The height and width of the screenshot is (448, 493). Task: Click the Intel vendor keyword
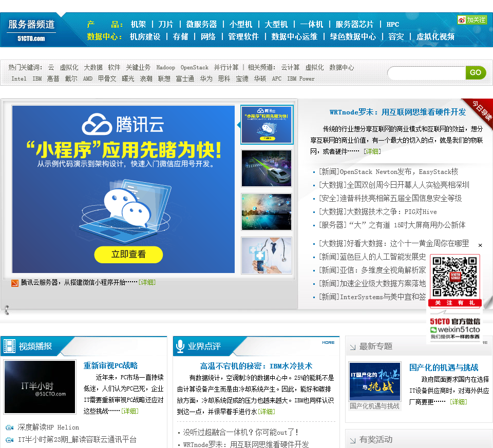pos(19,79)
